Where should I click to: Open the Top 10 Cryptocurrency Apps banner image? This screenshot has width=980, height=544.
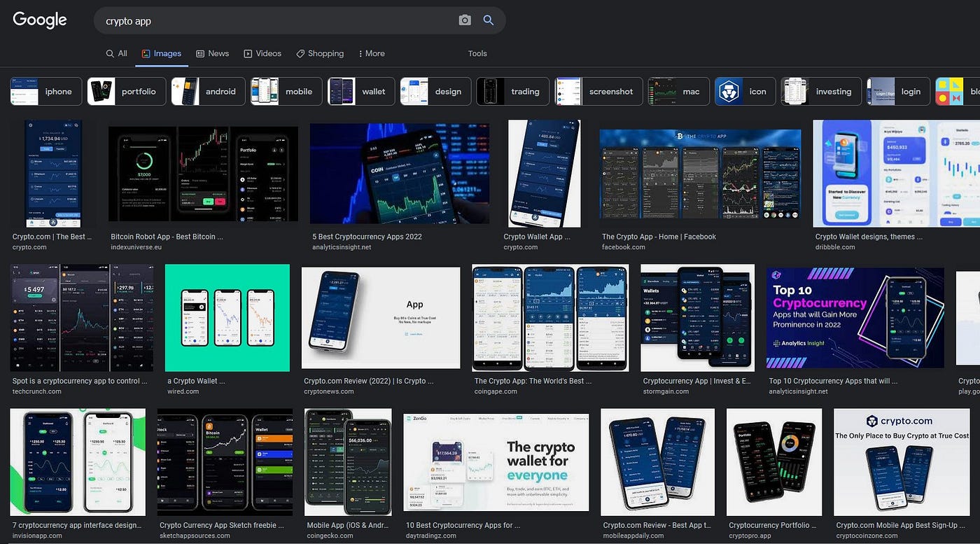tap(855, 318)
